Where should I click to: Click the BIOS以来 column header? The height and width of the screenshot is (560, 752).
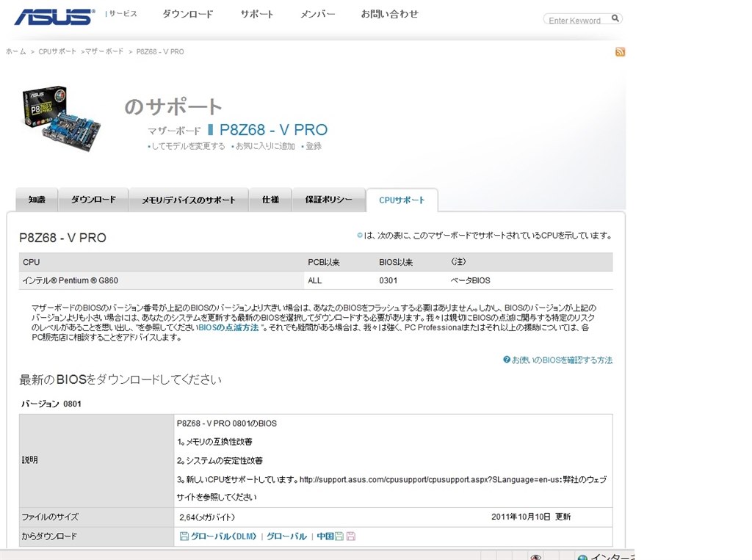coord(396,262)
